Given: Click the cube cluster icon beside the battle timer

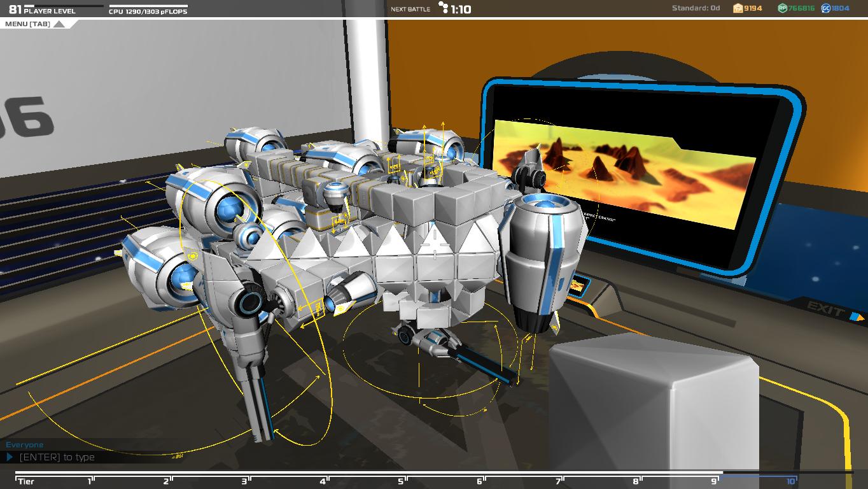Looking at the screenshot, I should (443, 8).
